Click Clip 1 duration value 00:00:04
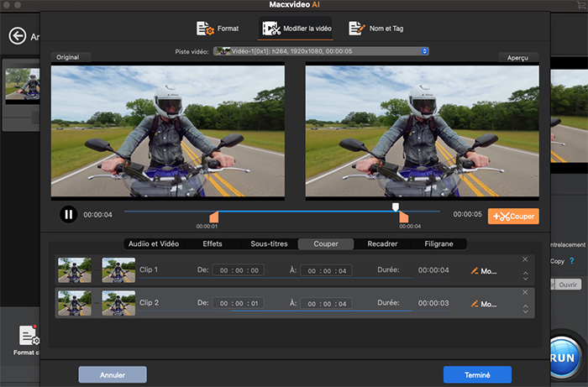Image resolution: width=588 pixels, height=387 pixels. click(433, 270)
